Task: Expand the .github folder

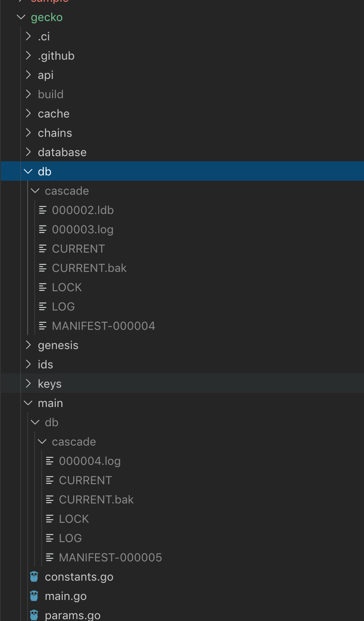Action: point(28,55)
